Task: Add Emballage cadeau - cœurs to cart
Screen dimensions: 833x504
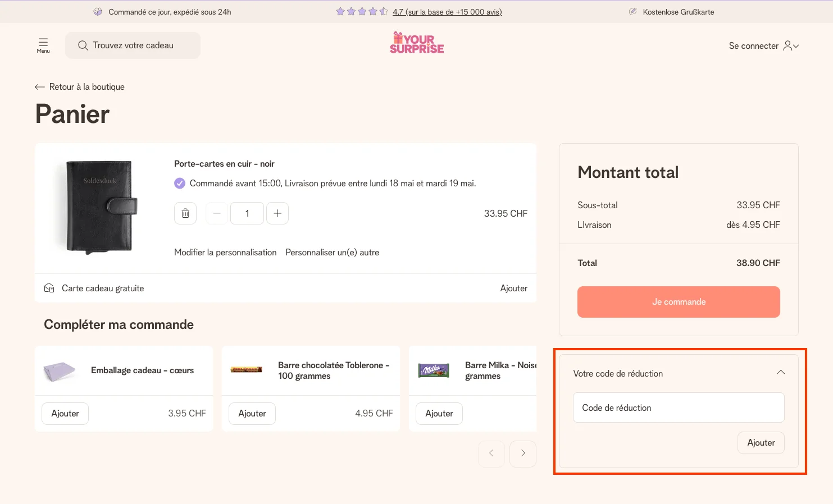Action: (x=65, y=414)
